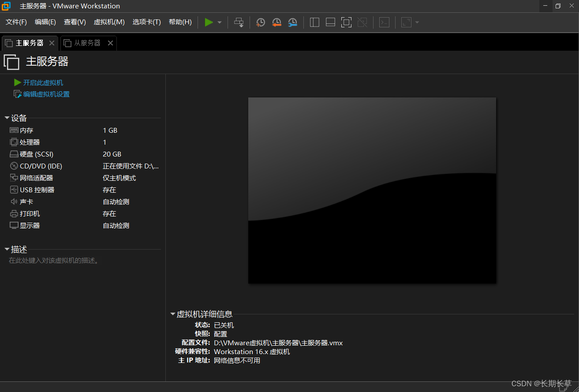
Task: Select the 打印机 device row
Action: [84, 214]
